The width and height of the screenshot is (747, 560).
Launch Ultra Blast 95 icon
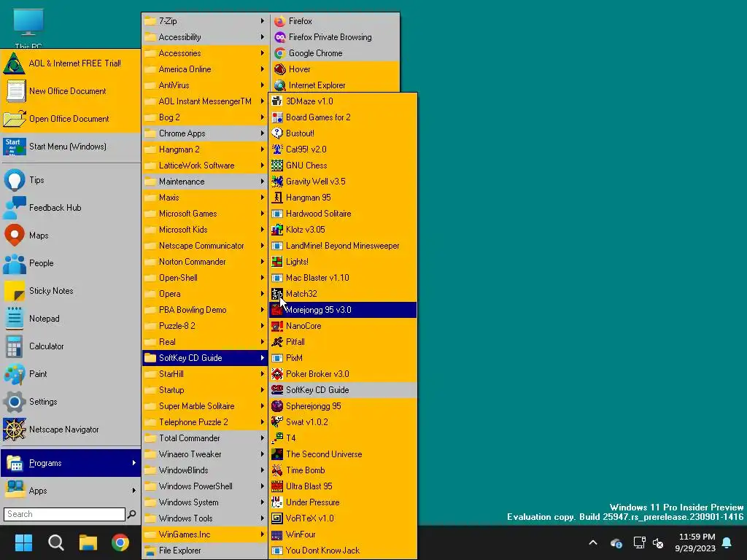coord(276,486)
